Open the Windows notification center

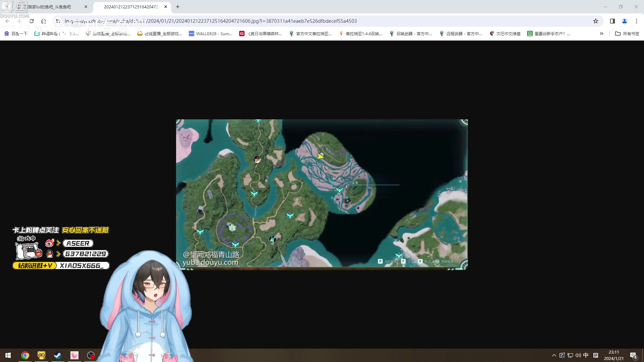tap(633, 355)
